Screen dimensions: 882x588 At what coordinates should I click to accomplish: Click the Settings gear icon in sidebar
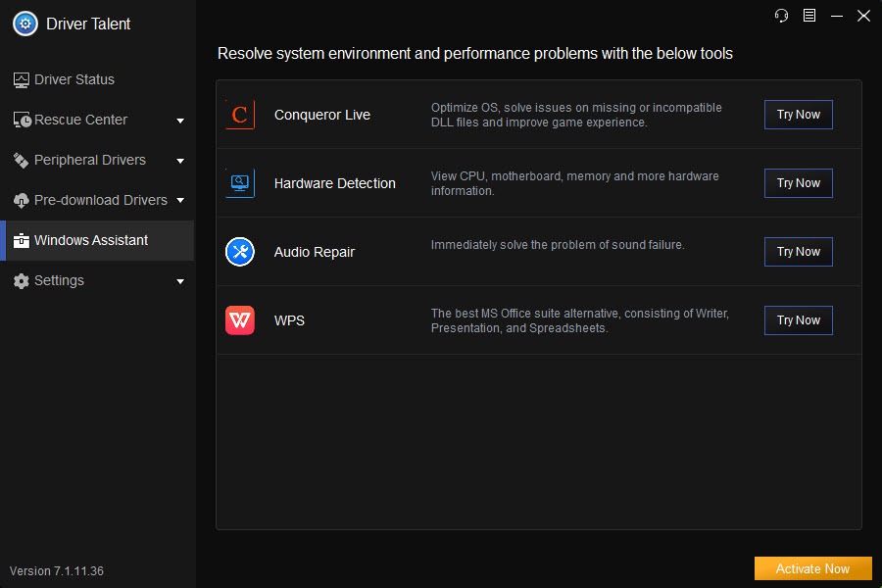(22, 281)
